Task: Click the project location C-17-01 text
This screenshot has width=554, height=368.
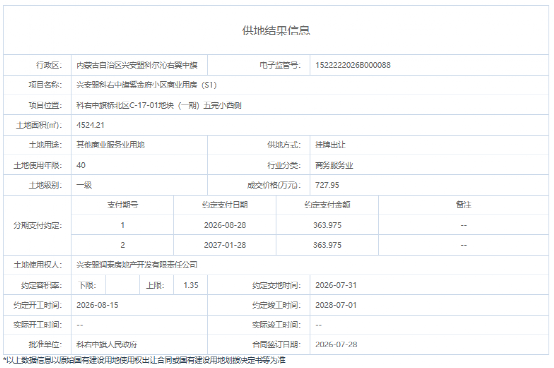Action: [x=159, y=105]
